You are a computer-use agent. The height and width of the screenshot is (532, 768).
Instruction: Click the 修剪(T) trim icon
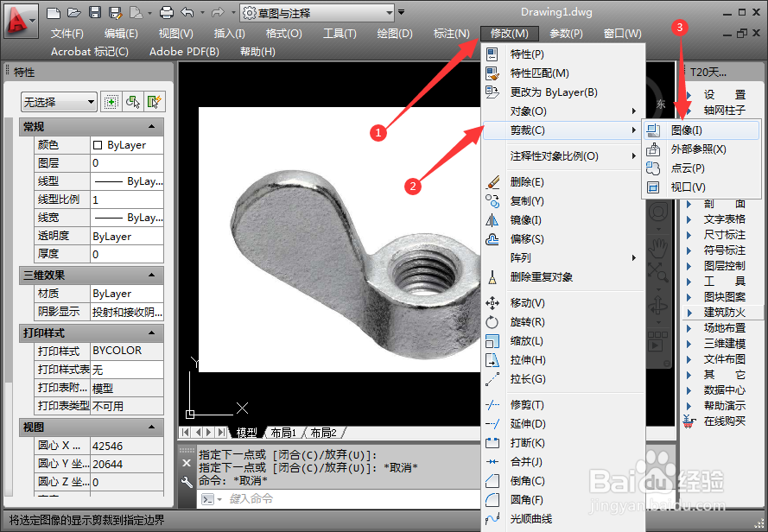click(492, 405)
